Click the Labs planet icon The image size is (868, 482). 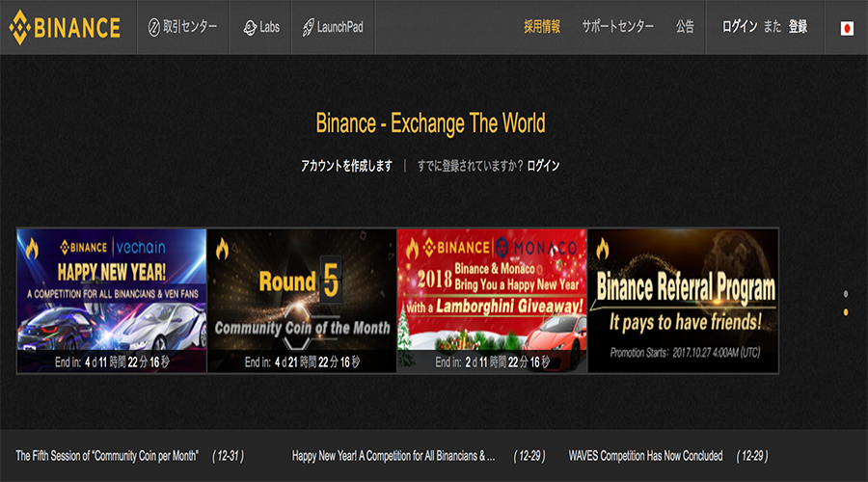click(x=250, y=28)
